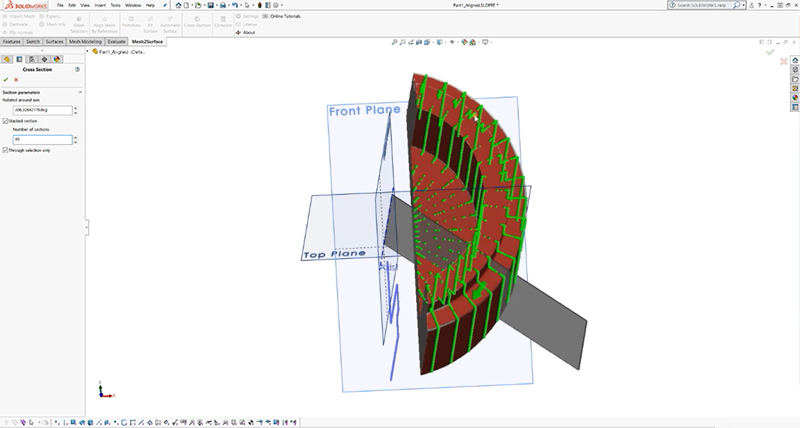800x428 pixels.
Task: Choose the Select cursor tool icon
Action: tap(247, 5)
